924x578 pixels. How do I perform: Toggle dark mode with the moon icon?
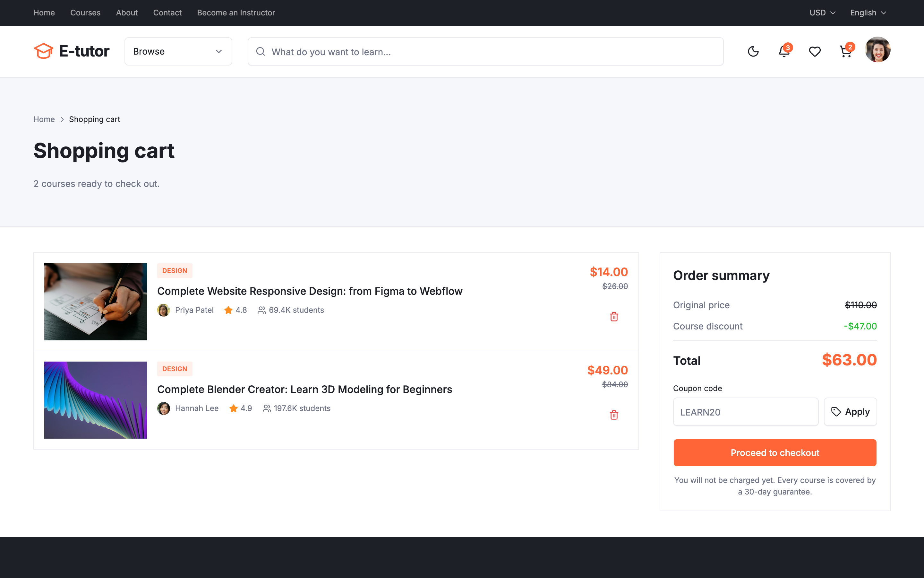[753, 51]
